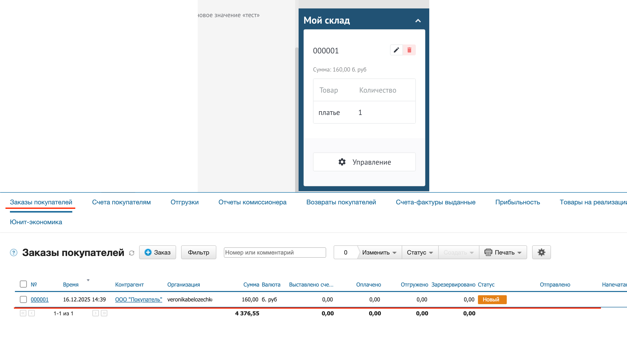
Task: Open the gear settings icon in toolbar
Action: [x=541, y=252]
